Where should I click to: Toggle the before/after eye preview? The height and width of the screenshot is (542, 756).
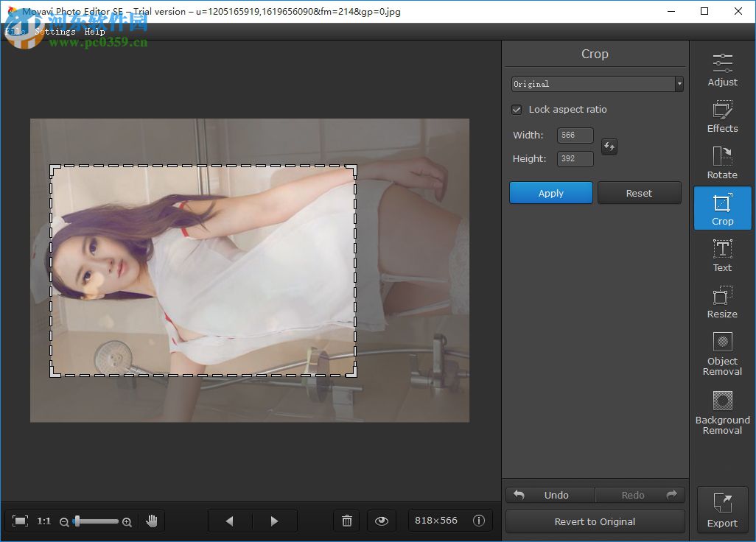click(382, 521)
